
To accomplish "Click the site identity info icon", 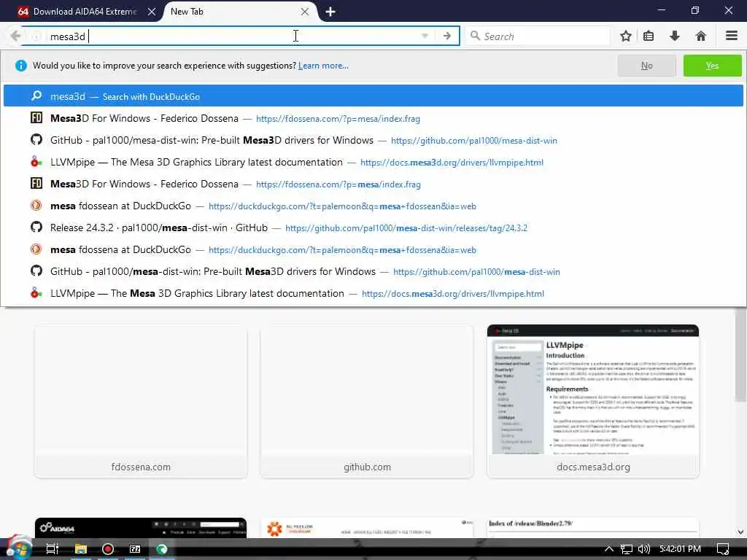I will tap(36, 36).
